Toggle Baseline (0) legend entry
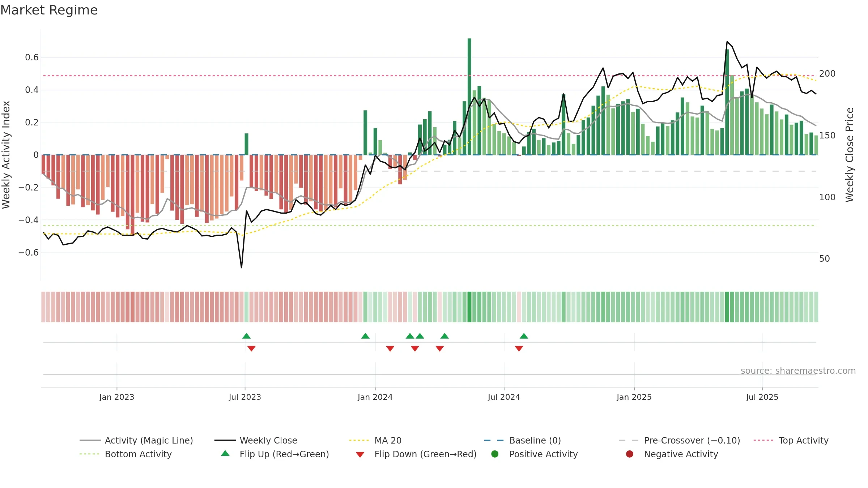 coord(522,440)
